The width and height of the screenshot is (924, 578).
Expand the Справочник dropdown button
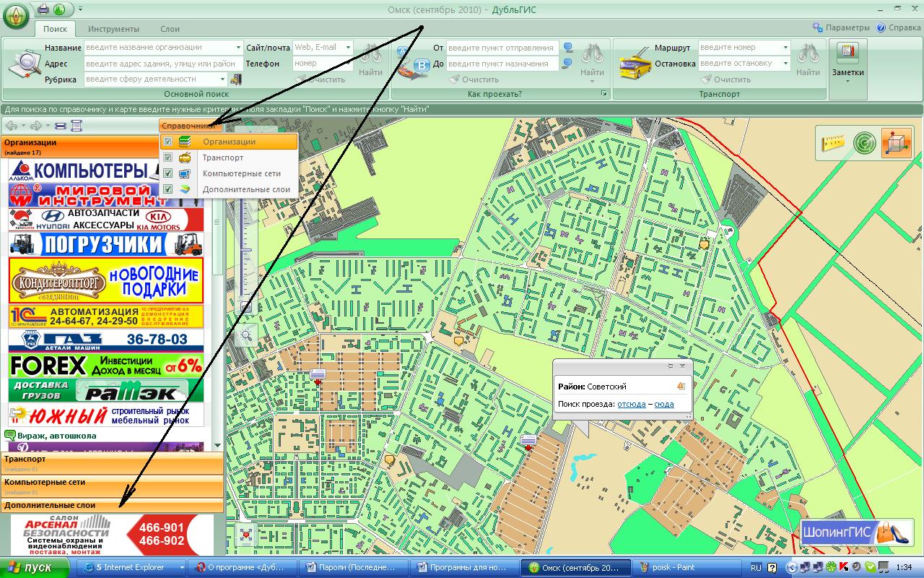tap(191, 126)
